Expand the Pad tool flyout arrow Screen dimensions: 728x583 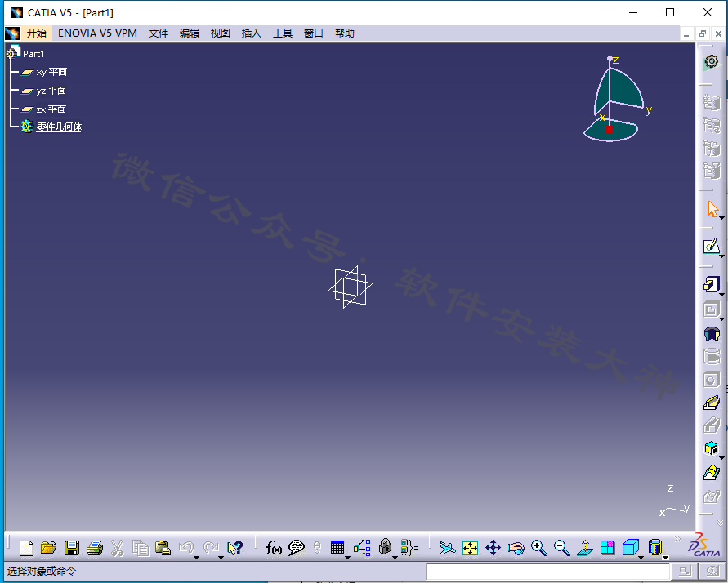[x=721, y=294]
